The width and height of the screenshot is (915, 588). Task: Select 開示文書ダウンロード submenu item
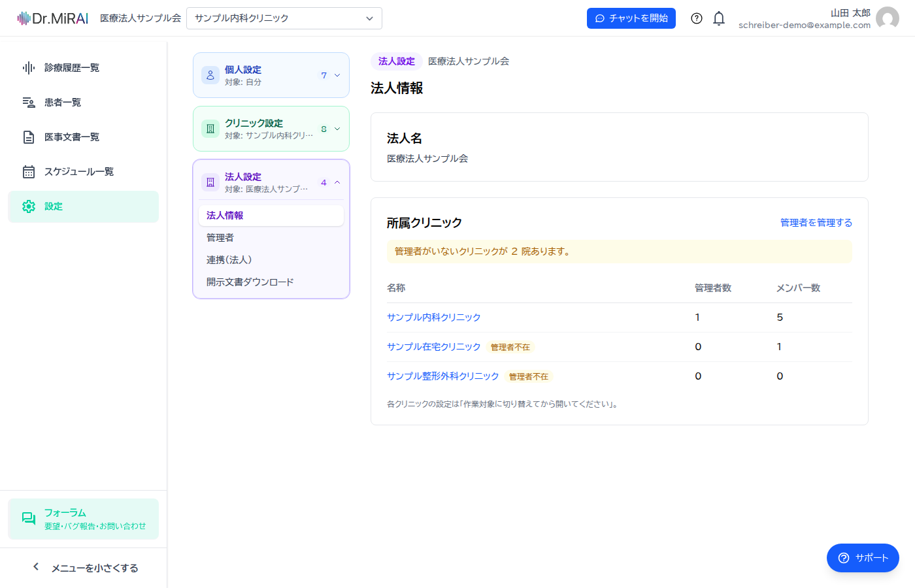pos(271,282)
